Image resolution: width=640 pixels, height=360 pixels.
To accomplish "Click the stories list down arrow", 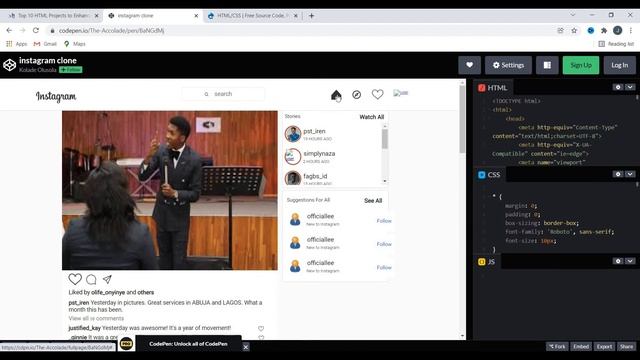I will (x=384, y=181).
